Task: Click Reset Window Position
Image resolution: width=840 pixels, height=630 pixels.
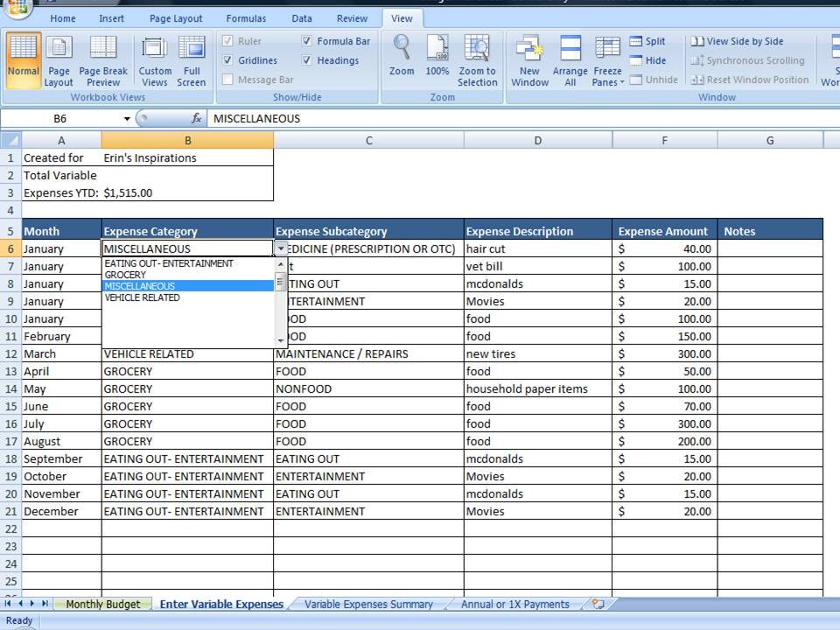Action: 750,80
